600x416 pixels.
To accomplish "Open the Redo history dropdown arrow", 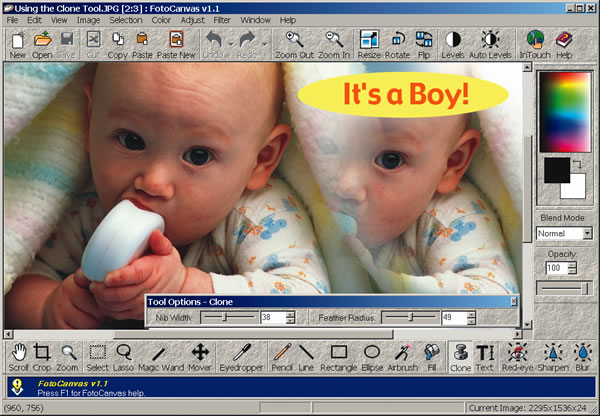I will tap(264, 44).
